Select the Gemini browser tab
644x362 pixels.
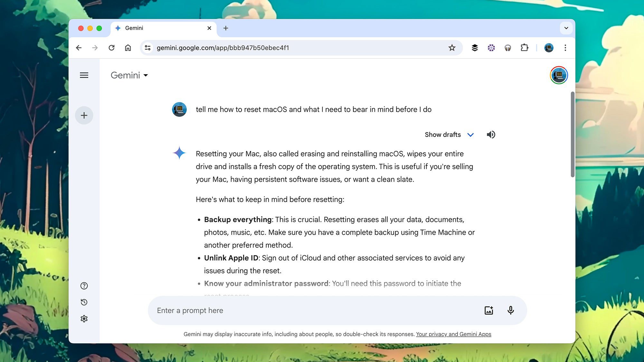point(164,28)
